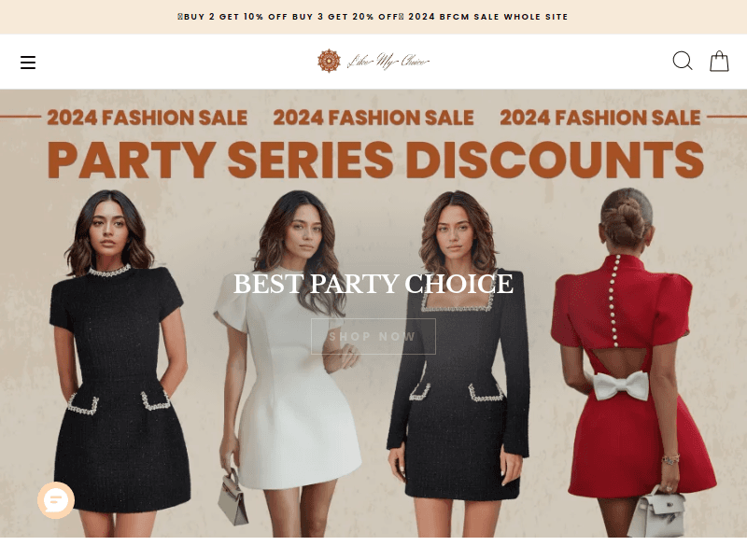The height and width of the screenshot is (560, 747).
Task: Open the hamburger navigation menu
Action: coord(28,62)
